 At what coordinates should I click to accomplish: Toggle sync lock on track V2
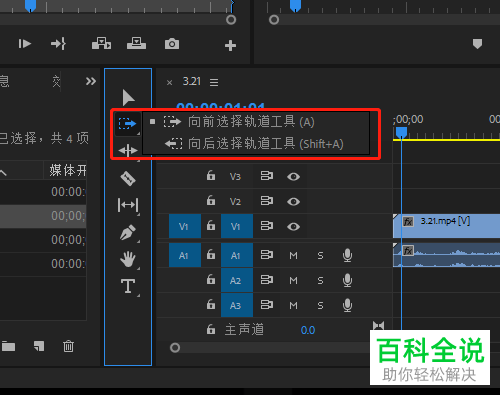[x=267, y=201]
